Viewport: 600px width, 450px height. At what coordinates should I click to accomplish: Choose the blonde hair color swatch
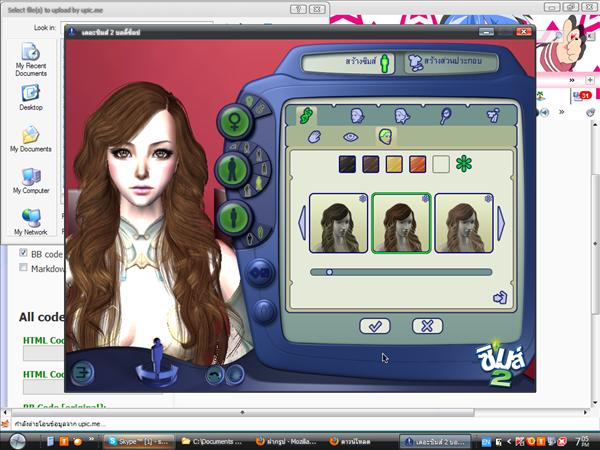394,164
